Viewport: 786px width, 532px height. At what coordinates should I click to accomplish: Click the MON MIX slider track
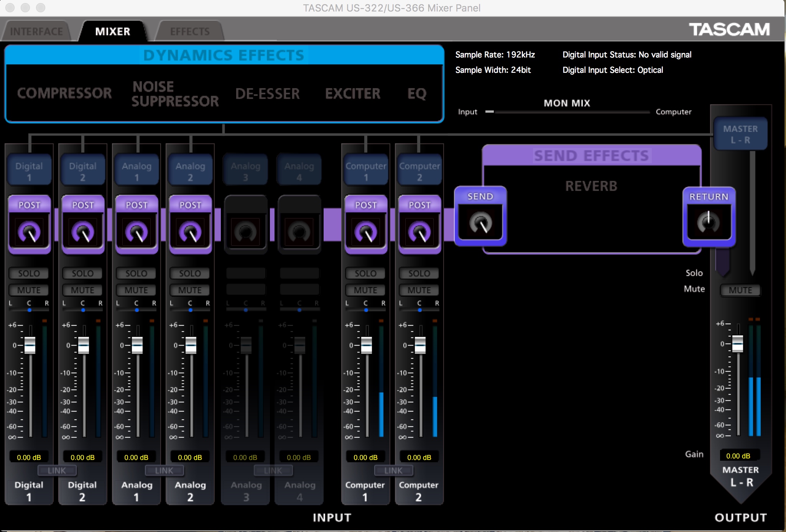[567, 112]
